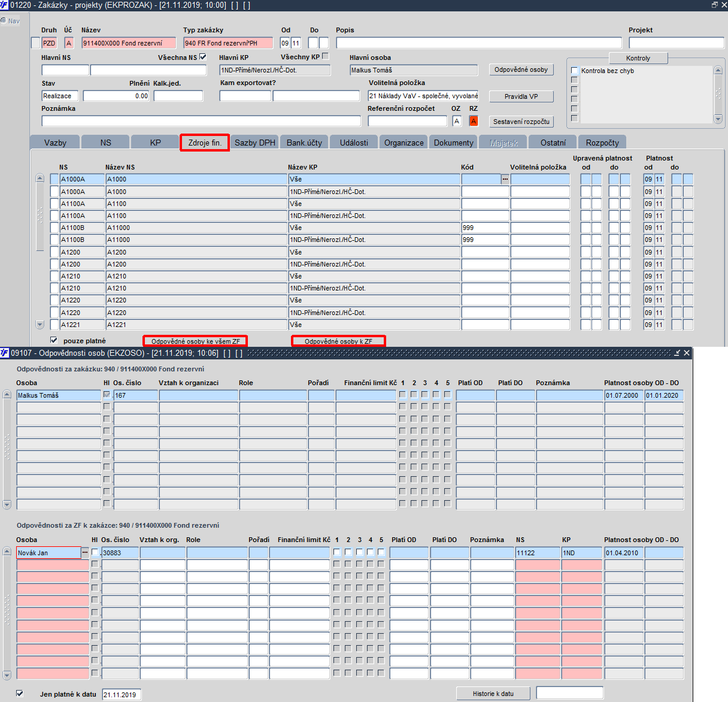Click the orange RZ indicator
The height and width of the screenshot is (702, 728).
pyautogui.click(x=474, y=121)
